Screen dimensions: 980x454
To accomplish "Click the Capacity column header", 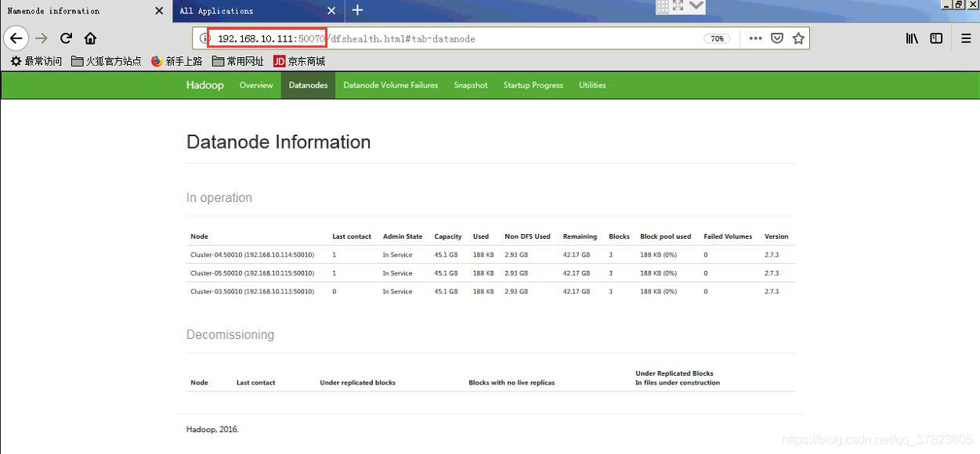I will [x=448, y=236].
